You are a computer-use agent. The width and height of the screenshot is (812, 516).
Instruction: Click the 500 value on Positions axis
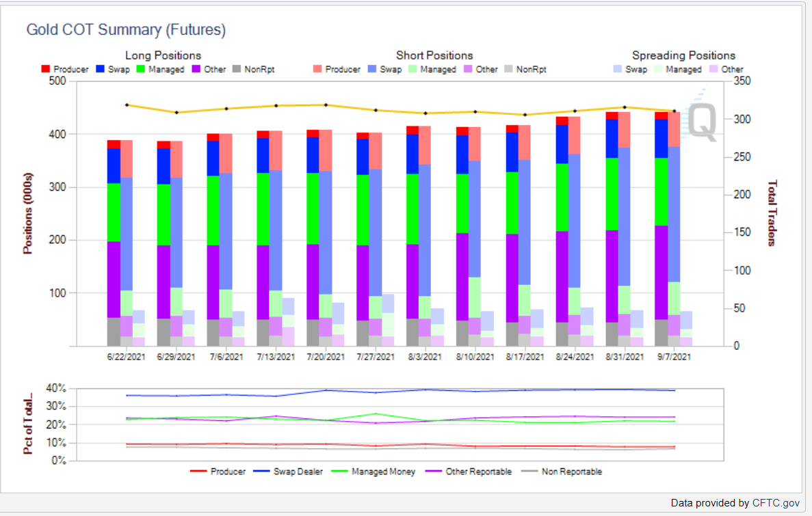(x=57, y=81)
